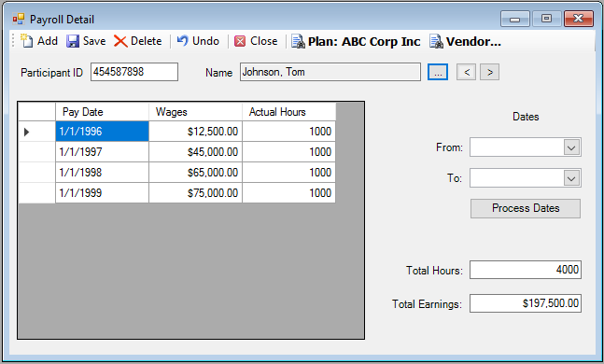Click the Participant ID input field
The width and height of the screenshot is (604, 364).
coord(134,72)
